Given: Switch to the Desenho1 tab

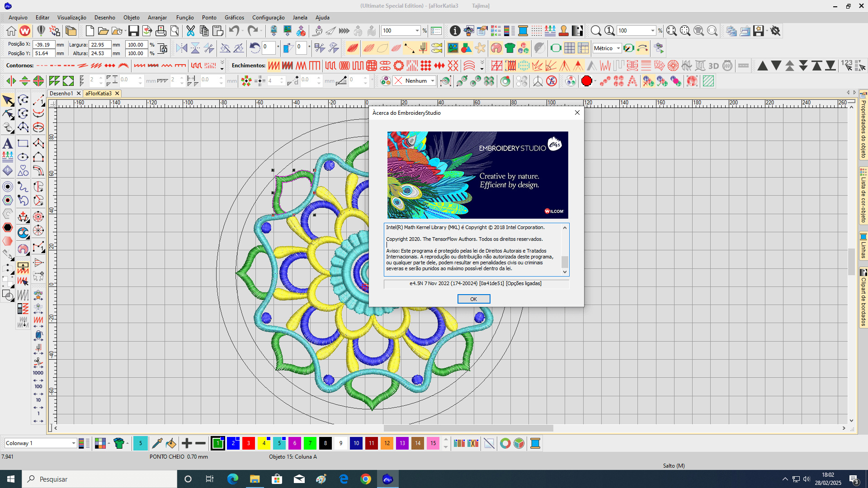Looking at the screenshot, I should pos(62,93).
